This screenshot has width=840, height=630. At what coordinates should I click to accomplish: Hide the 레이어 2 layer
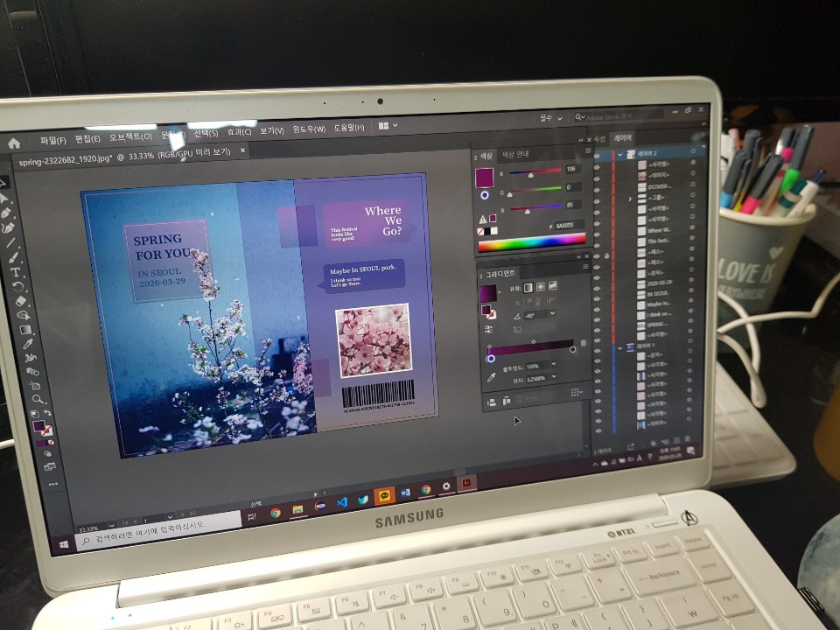(598, 156)
